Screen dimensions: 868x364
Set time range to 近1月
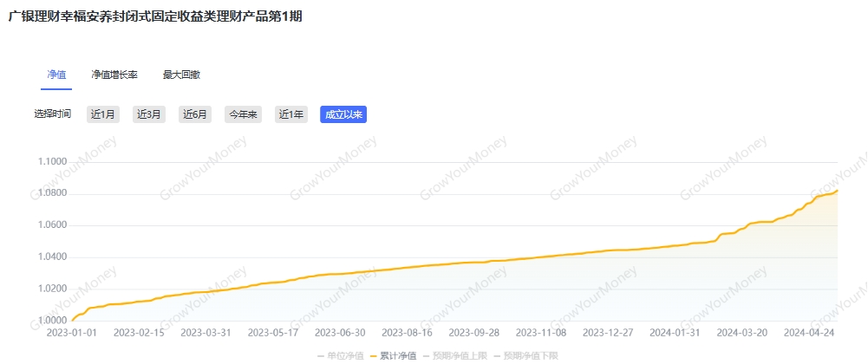102,114
